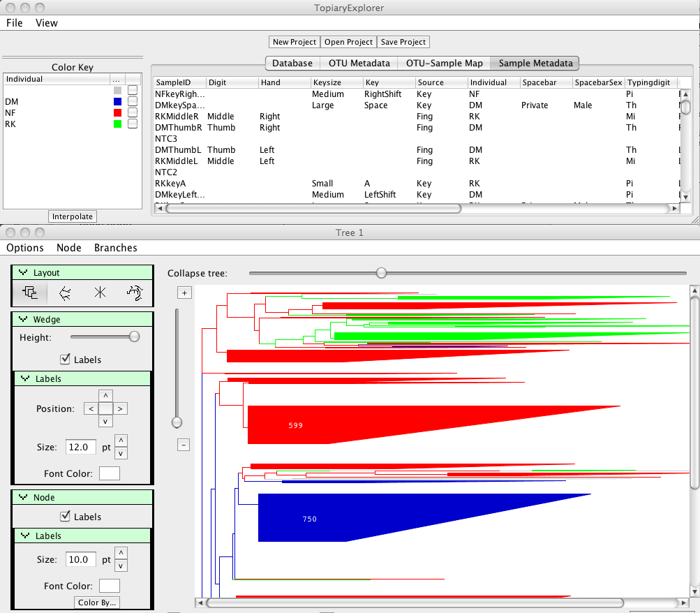Viewport: 700px width, 613px height.
Task: Open the node labels Font Color swatch
Action: pos(110,586)
